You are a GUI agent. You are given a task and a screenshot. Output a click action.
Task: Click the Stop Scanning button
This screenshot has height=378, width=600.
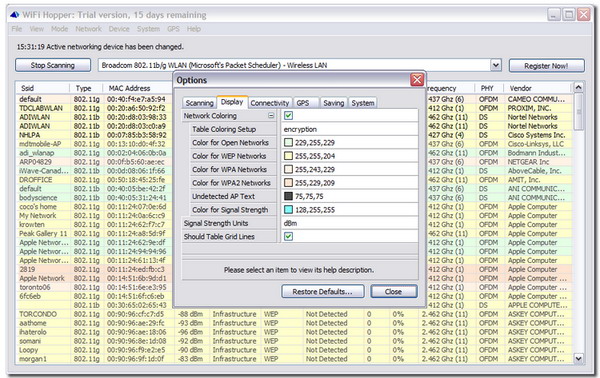(x=53, y=65)
